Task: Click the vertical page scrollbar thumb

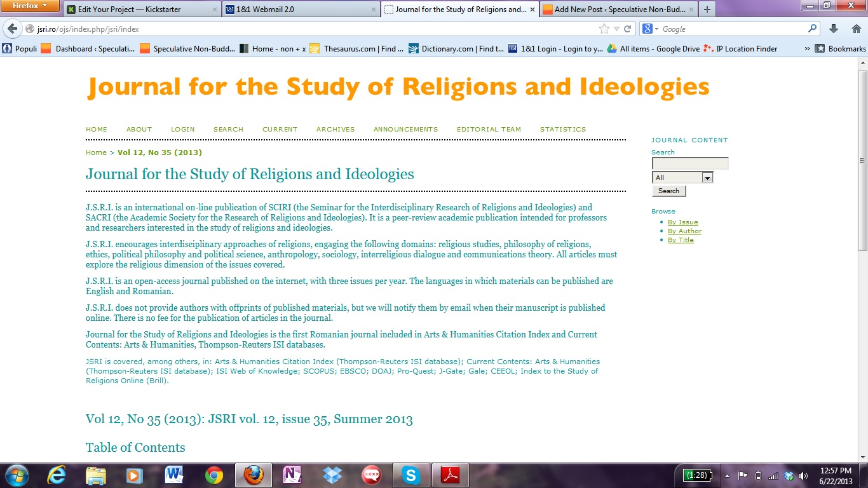Action: 862,159
